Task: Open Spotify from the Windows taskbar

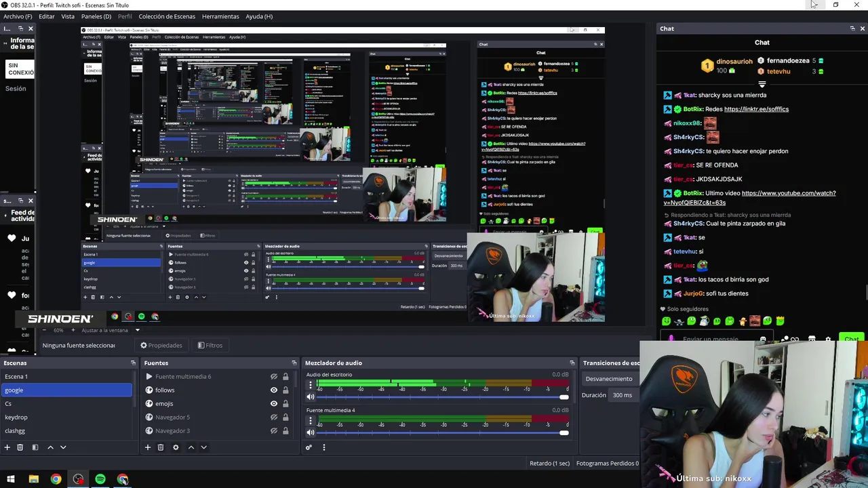Action: pyautogui.click(x=100, y=479)
